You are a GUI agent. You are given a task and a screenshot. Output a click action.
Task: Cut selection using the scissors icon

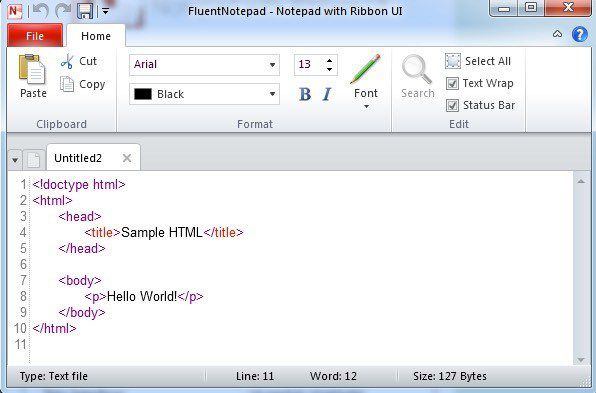point(79,61)
